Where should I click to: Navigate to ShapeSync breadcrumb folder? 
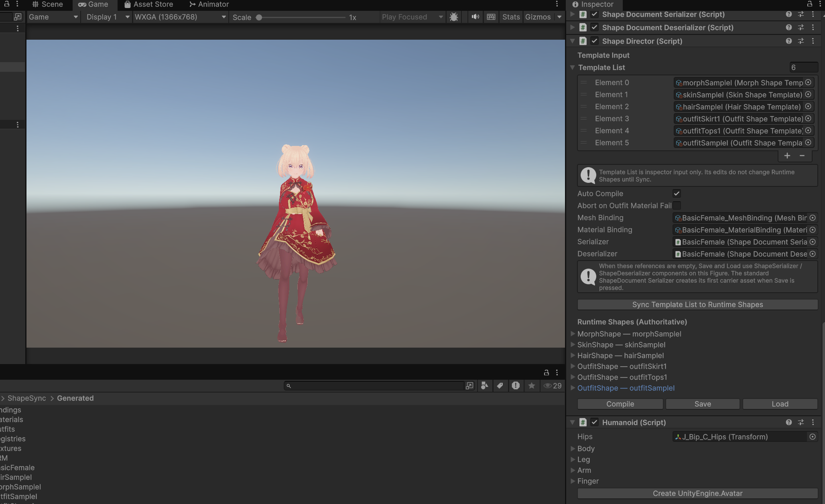tap(26, 398)
